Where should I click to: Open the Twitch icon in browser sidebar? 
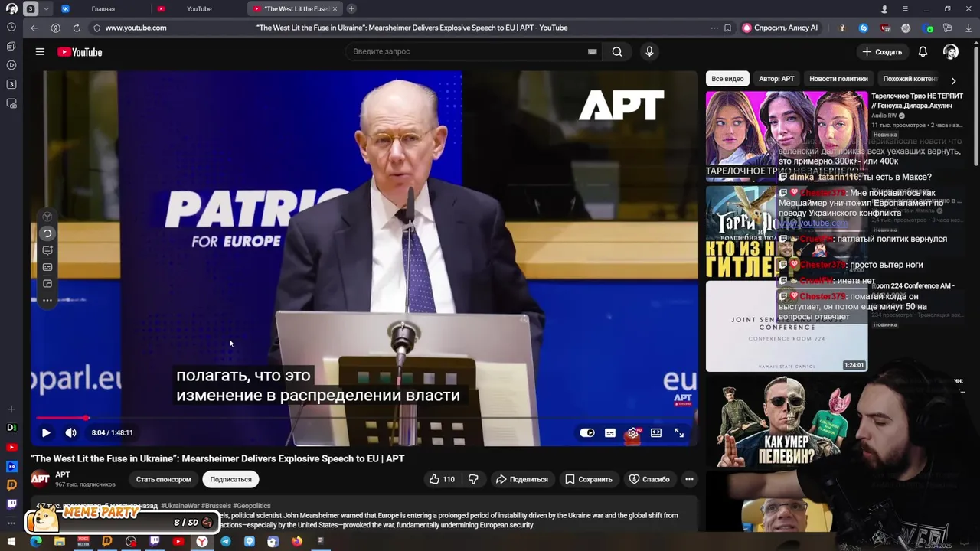tap(11, 504)
